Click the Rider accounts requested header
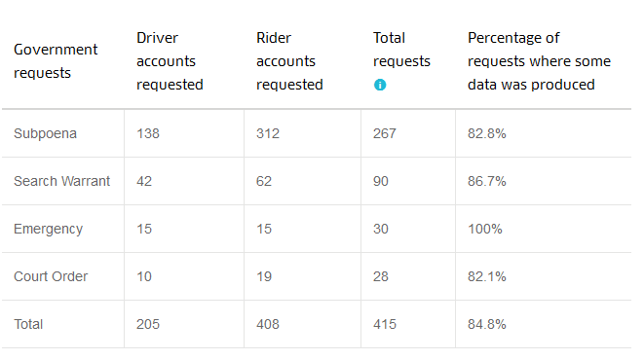 coord(289,61)
